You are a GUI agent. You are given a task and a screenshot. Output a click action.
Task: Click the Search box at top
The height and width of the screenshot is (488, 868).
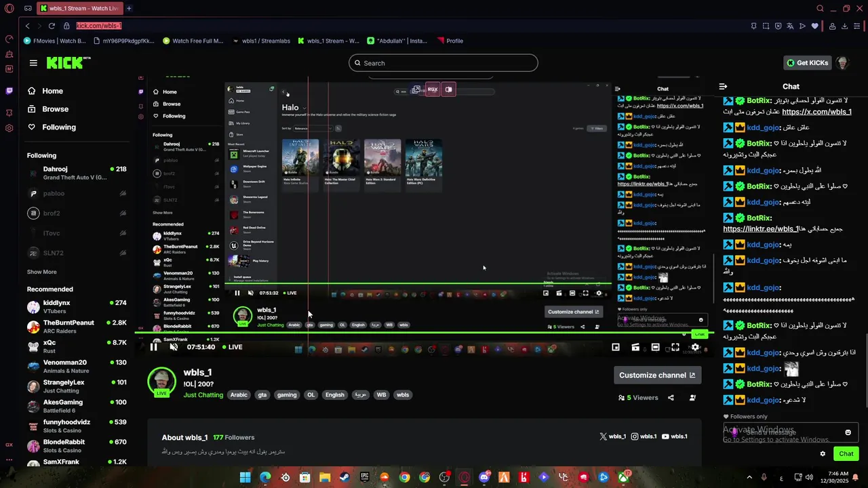tap(443, 63)
